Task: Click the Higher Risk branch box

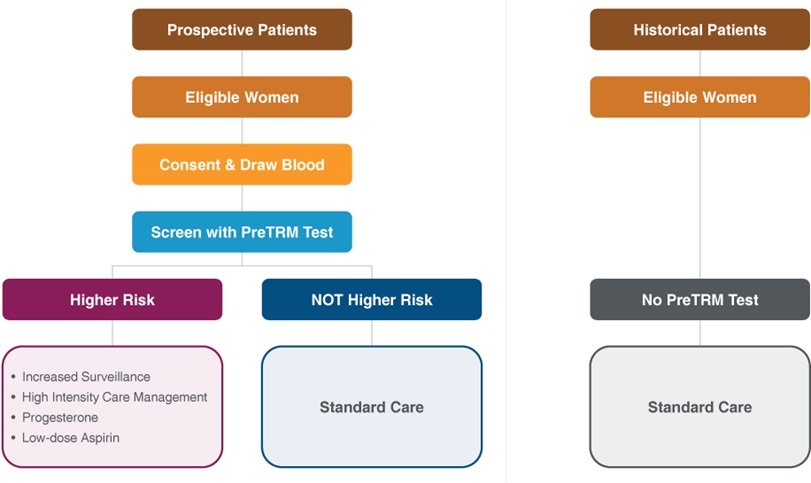Action: point(112,300)
